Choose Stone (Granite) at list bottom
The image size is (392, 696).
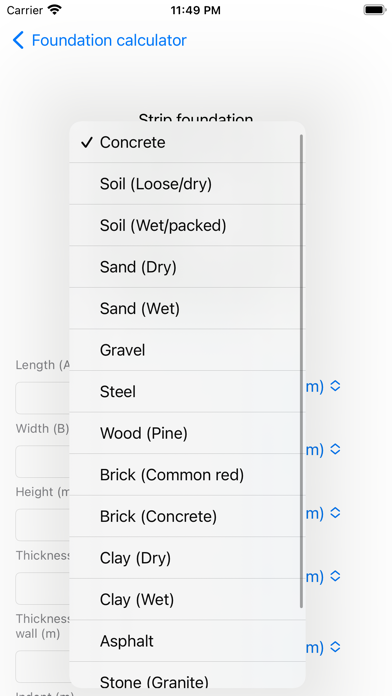[x=187, y=675]
